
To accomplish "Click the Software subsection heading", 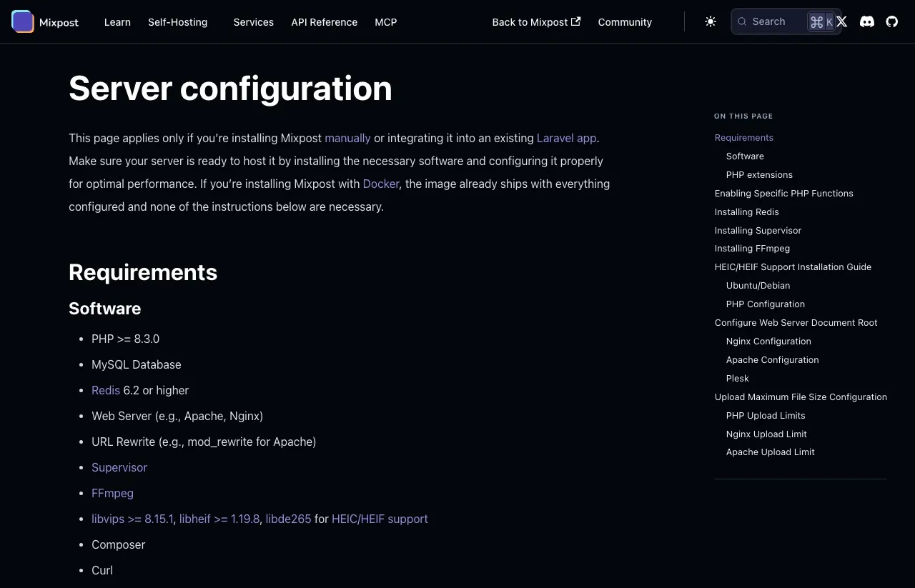I will [105, 309].
